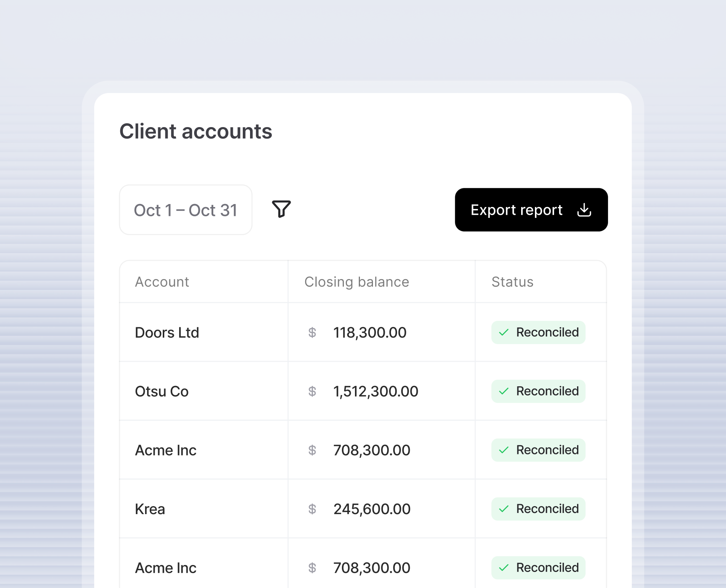
Task: Toggle the Reconciled badge for Krea
Action: [x=538, y=509]
